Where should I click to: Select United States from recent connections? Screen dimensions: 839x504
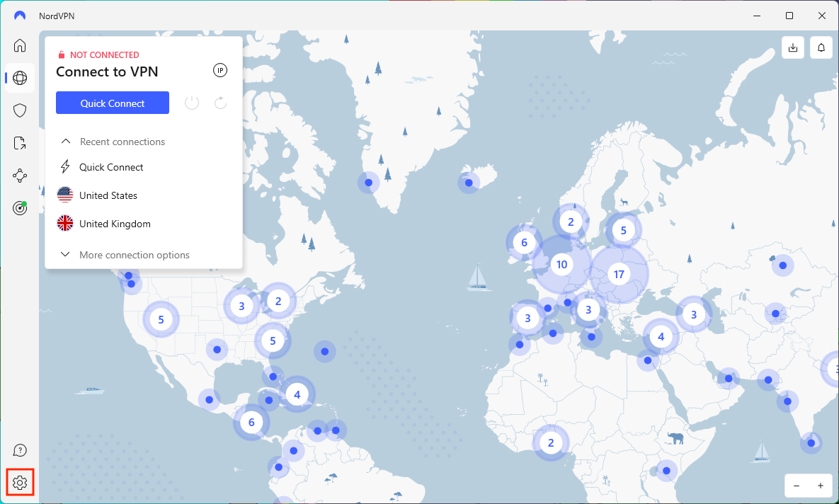click(108, 195)
